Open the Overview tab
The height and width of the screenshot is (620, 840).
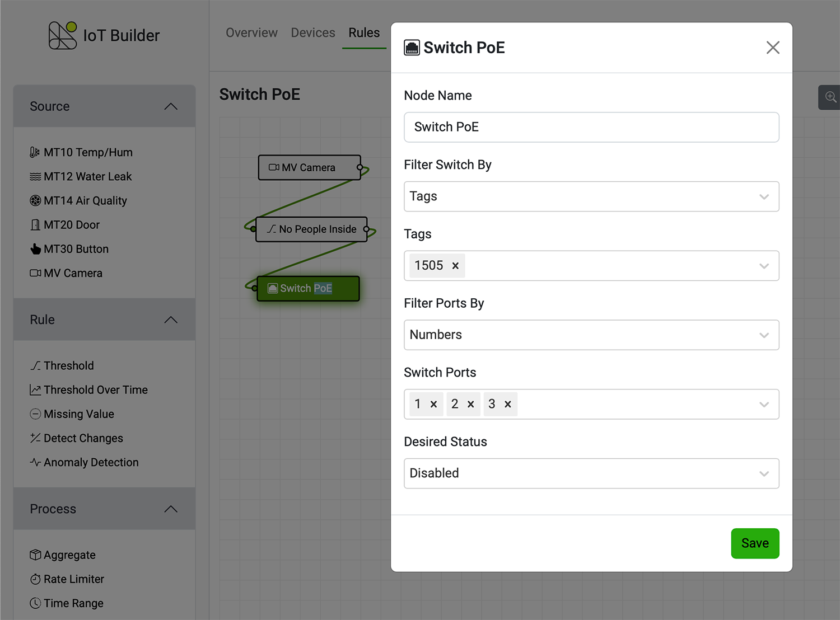(x=251, y=32)
